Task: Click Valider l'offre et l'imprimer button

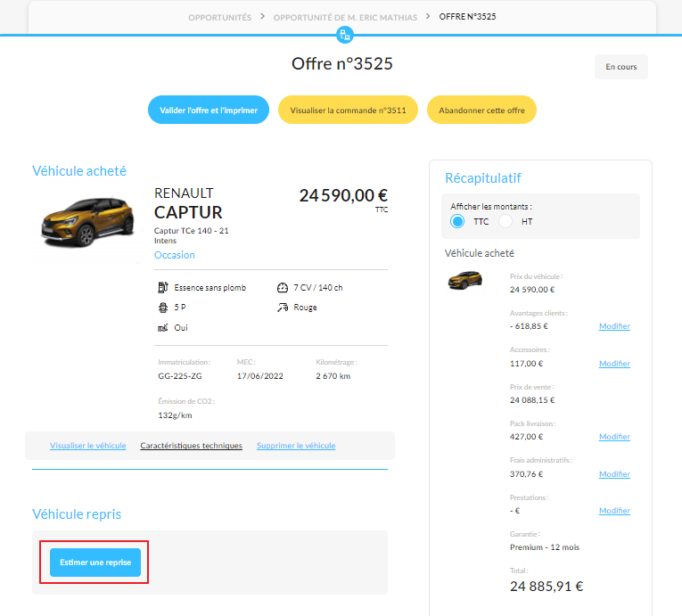Action: pyautogui.click(x=209, y=110)
